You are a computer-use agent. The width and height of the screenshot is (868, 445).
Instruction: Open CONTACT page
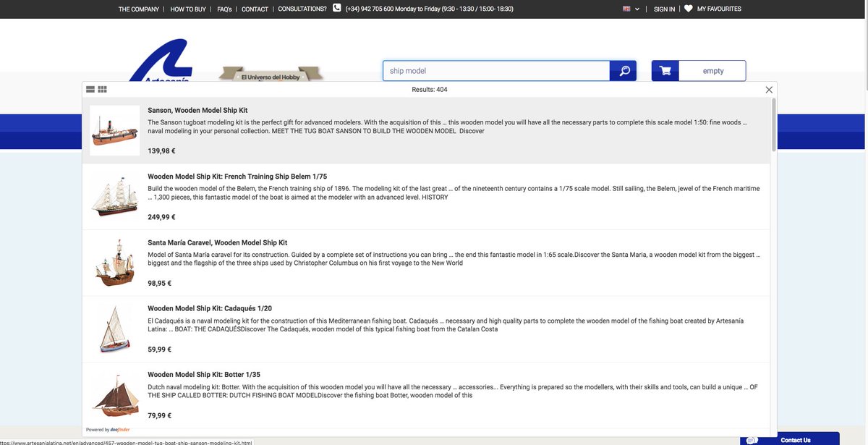(255, 9)
